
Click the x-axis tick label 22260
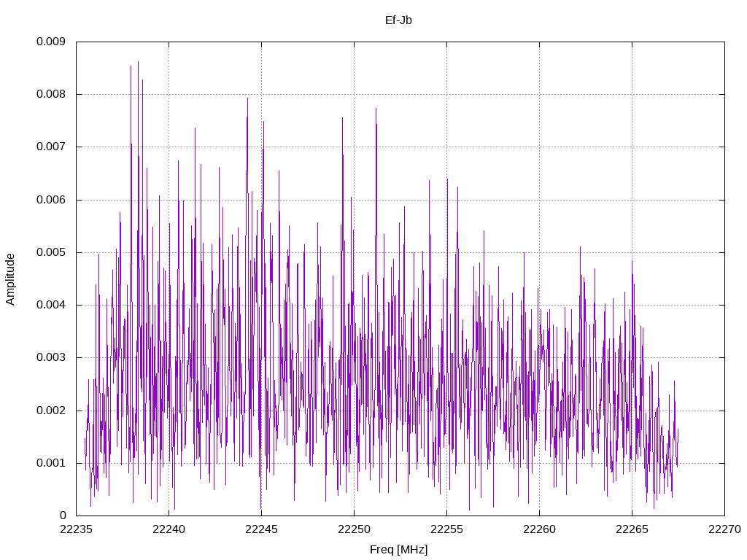tap(539, 529)
